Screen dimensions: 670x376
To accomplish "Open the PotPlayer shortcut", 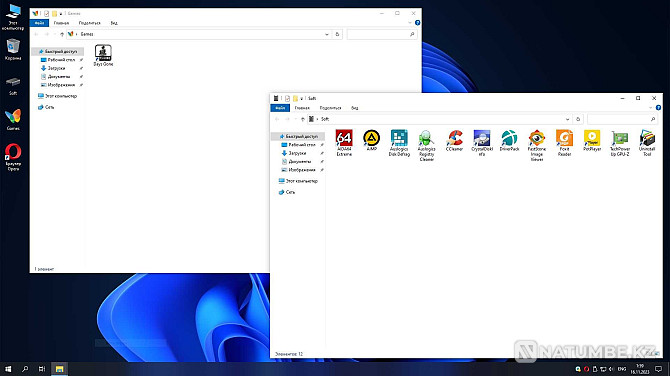I will [x=592, y=140].
